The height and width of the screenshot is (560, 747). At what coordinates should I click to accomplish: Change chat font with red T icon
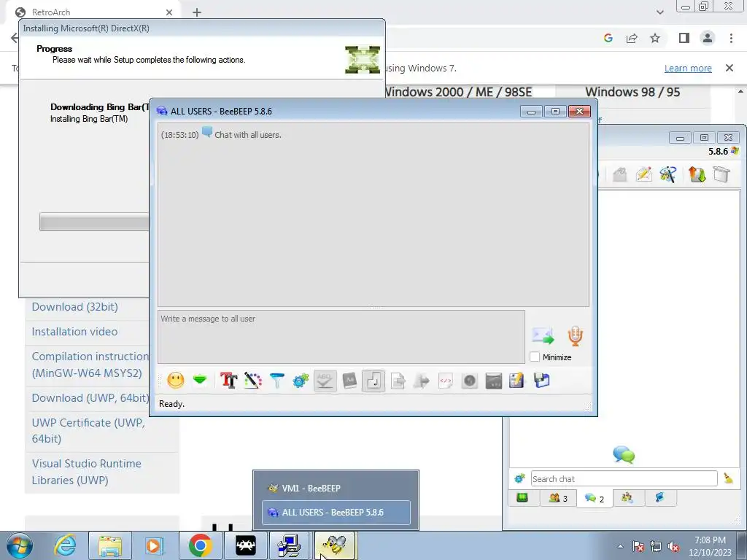(x=228, y=381)
